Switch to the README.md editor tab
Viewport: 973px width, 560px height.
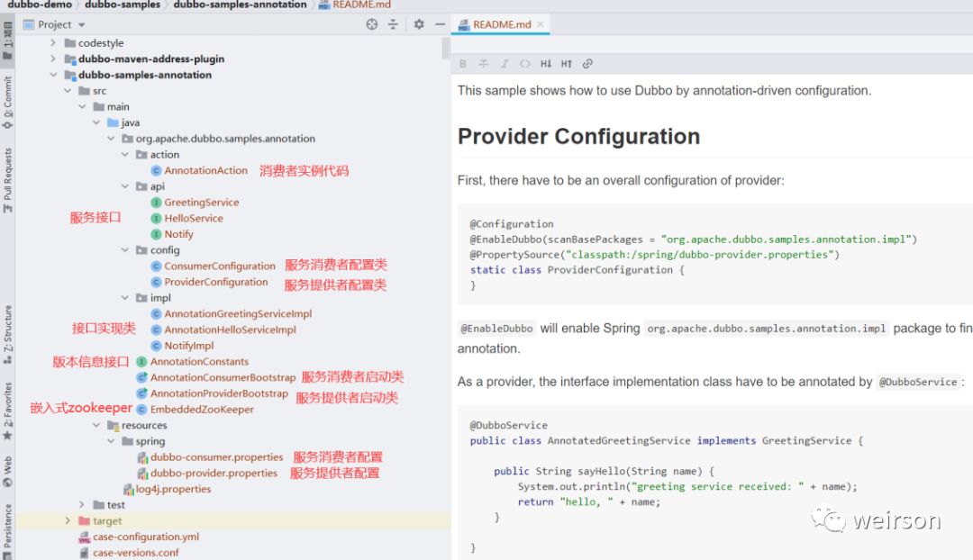[502, 25]
